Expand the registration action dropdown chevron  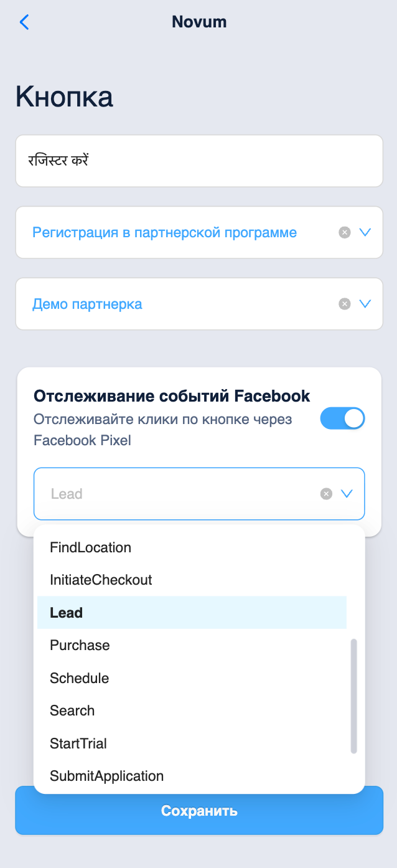click(x=365, y=232)
